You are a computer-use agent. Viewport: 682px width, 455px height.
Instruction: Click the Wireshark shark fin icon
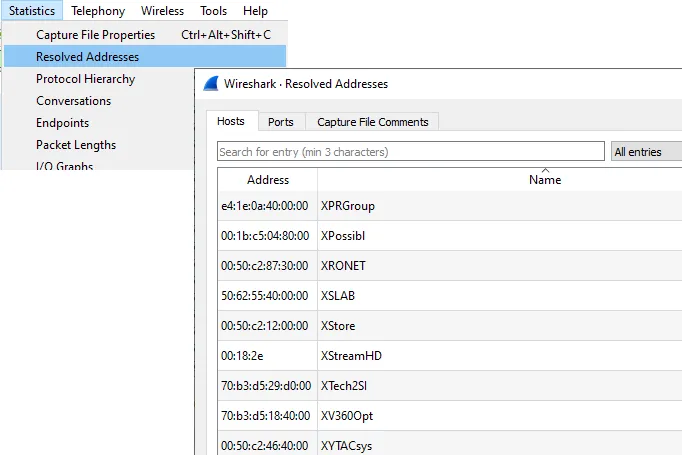tap(211, 84)
